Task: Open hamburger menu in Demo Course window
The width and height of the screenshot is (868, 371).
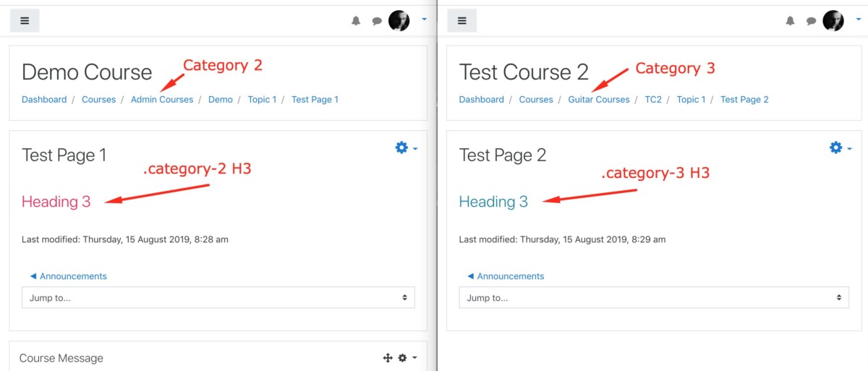Action: pos(25,21)
